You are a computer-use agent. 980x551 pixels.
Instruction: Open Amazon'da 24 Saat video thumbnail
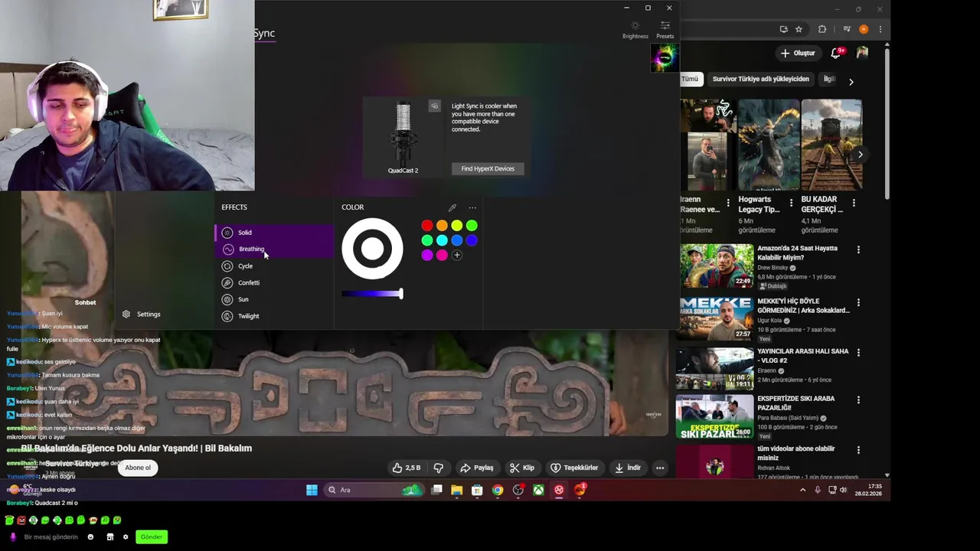pyautogui.click(x=717, y=266)
